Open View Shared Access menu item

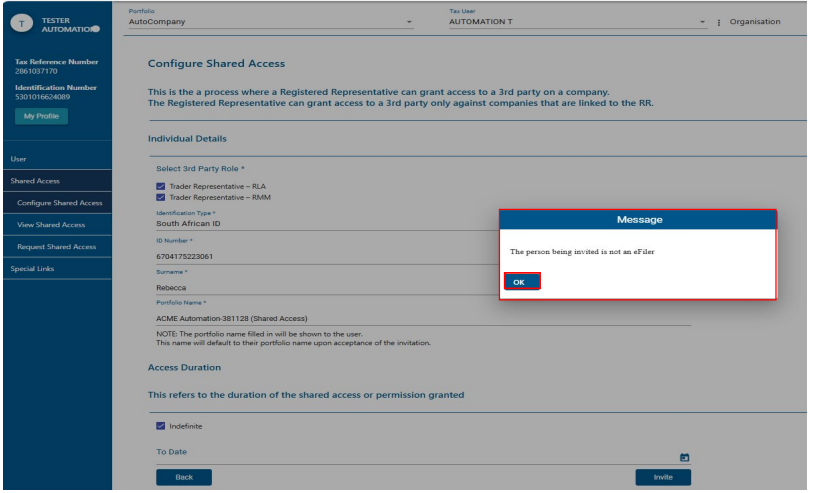coord(51,225)
